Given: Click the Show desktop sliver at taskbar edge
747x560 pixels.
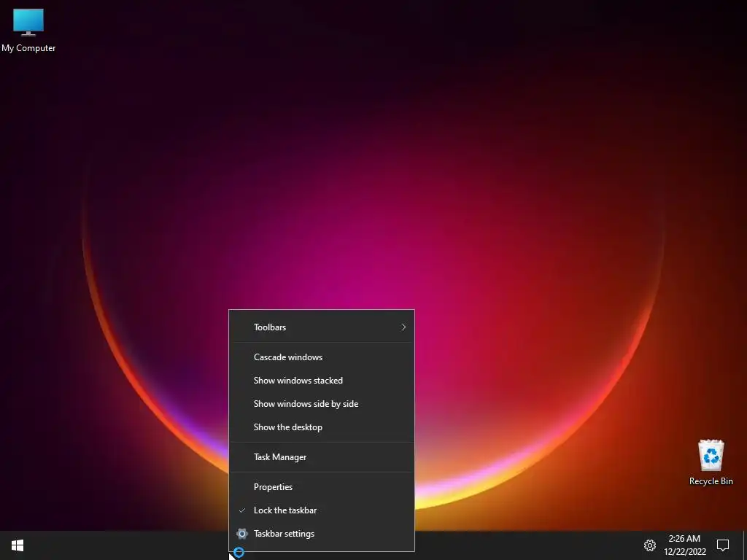Looking at the screenshot, I should click(745, 545).
